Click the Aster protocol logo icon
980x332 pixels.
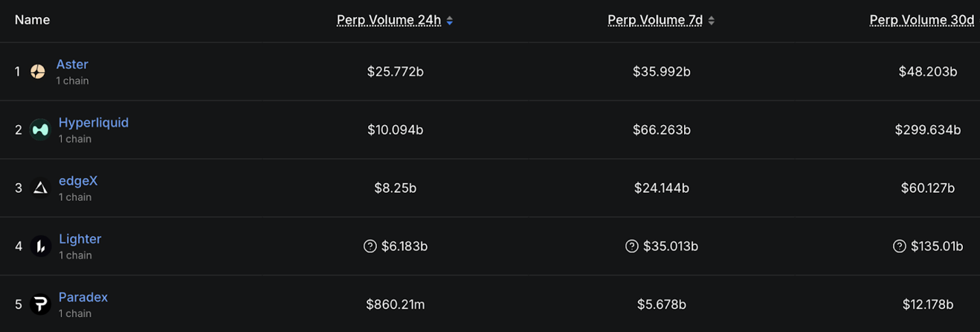pyautogui.click(x=38, y=71)
